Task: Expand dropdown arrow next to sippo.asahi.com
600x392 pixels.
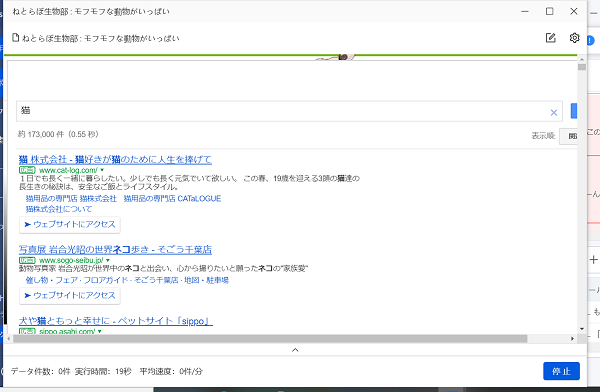Action: pos(99,331)
